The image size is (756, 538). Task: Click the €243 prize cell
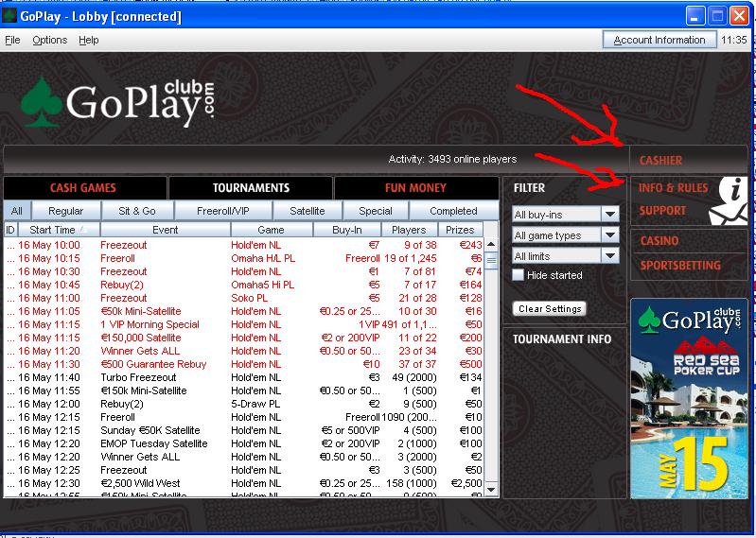470,245
